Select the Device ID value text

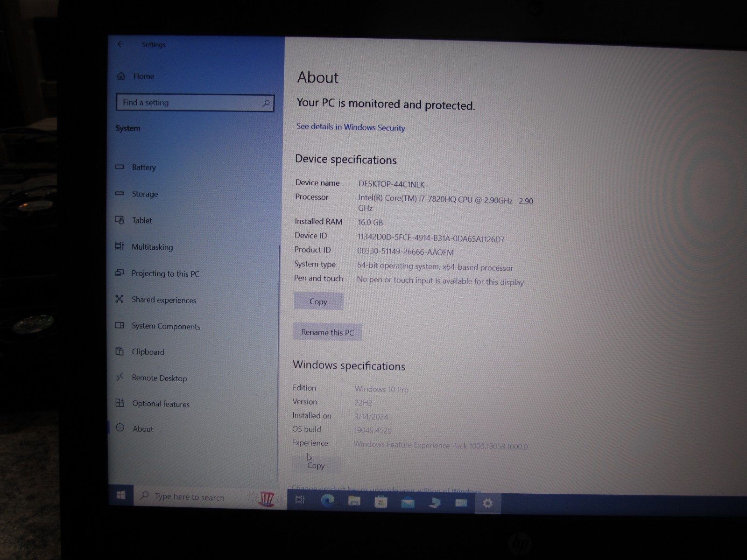pos(431,238)
